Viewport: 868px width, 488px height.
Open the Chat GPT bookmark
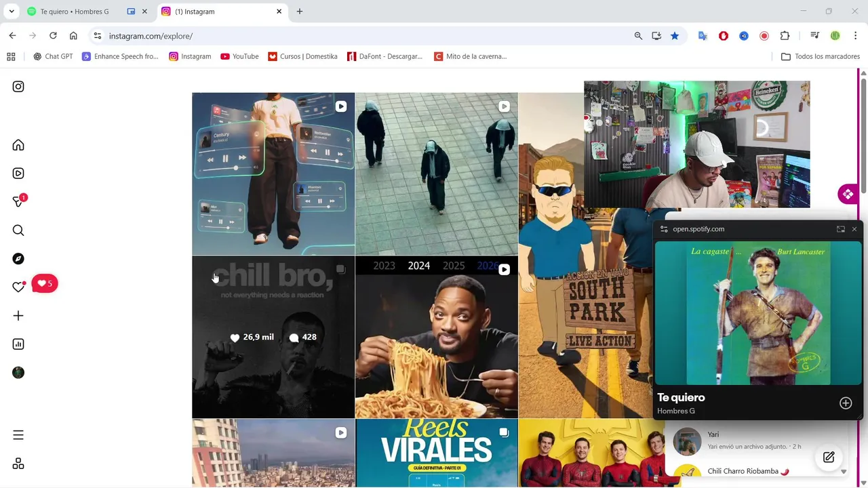coord(53,56)
